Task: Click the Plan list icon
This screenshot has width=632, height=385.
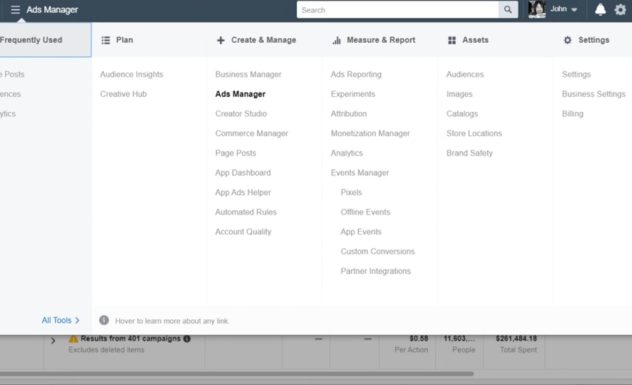Action: pos(106,40)
